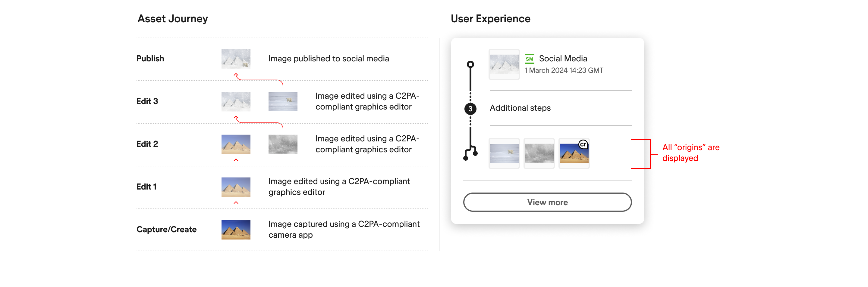
Task: Click the Social Media title text
Action: [563, 59]
